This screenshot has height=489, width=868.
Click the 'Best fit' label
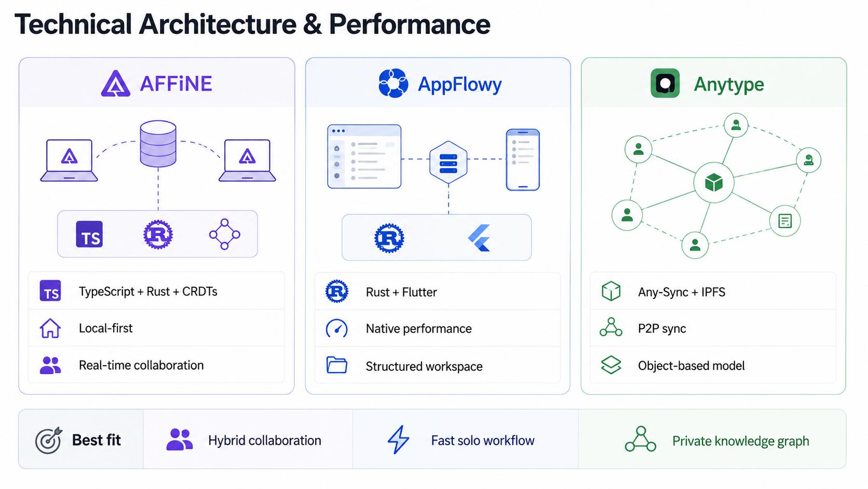97,440
